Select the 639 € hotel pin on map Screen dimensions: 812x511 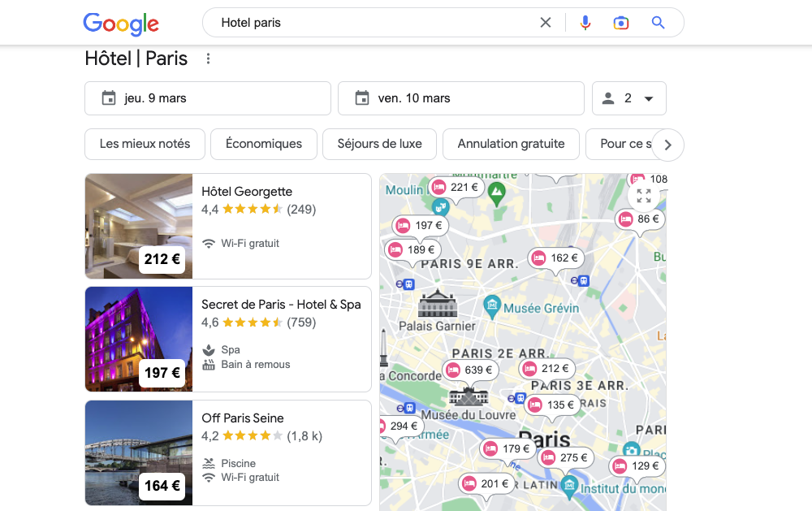[469, 370]
